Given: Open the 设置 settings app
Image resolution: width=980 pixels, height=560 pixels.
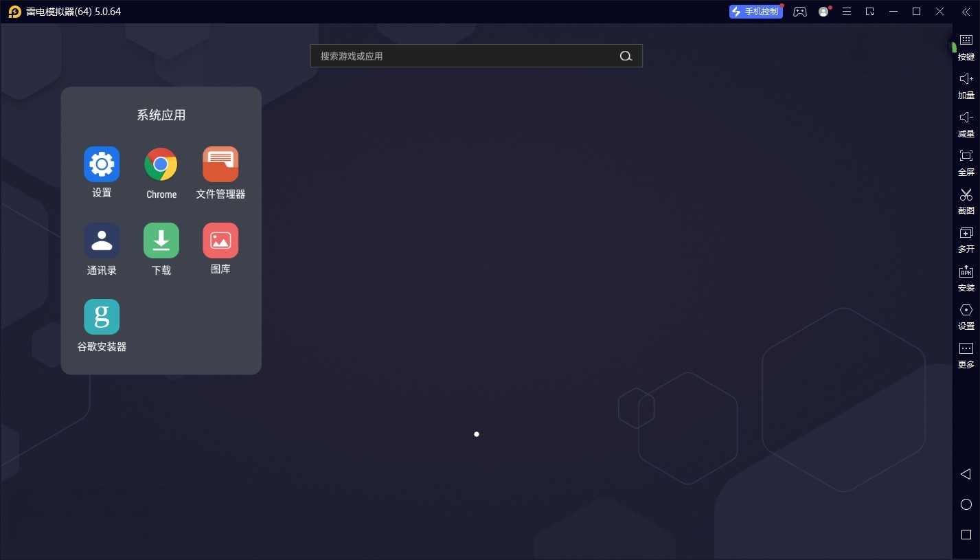Looking at the screenshot, I should [x=102, y=164].
